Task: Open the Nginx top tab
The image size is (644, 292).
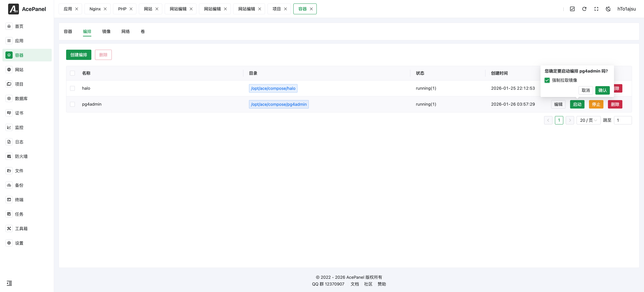Action: 95,9
